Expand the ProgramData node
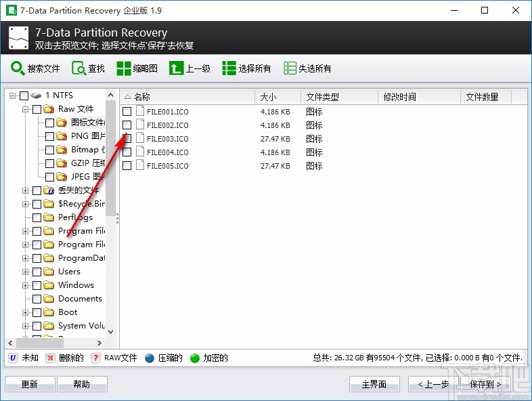532x401 pixels. pos(25,258)
